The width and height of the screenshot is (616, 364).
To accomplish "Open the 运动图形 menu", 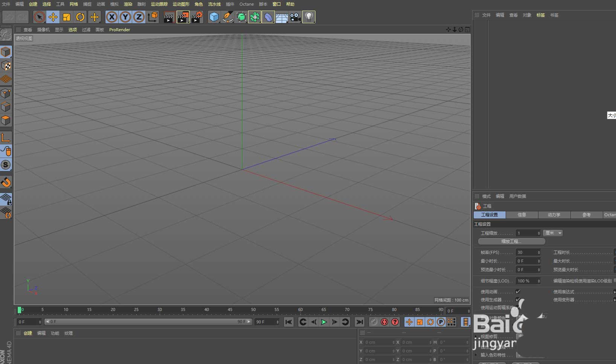I will point(181,4).
